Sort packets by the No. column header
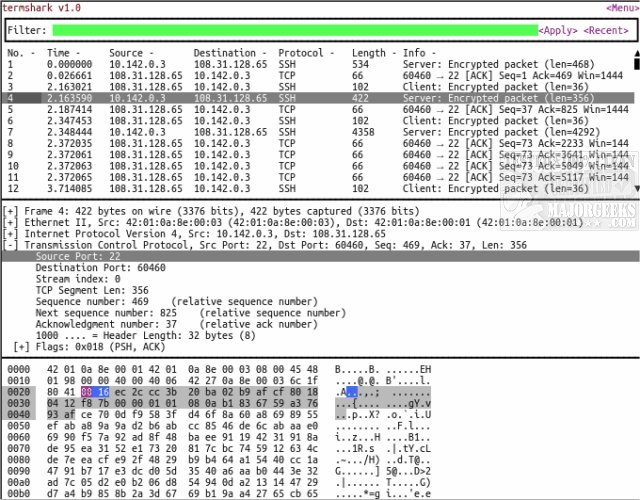Screen dimensions: 640x500 click(x=20, y=53)
